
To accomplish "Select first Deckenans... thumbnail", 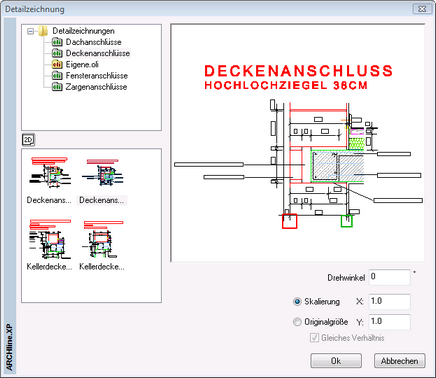I will point(49,180).
